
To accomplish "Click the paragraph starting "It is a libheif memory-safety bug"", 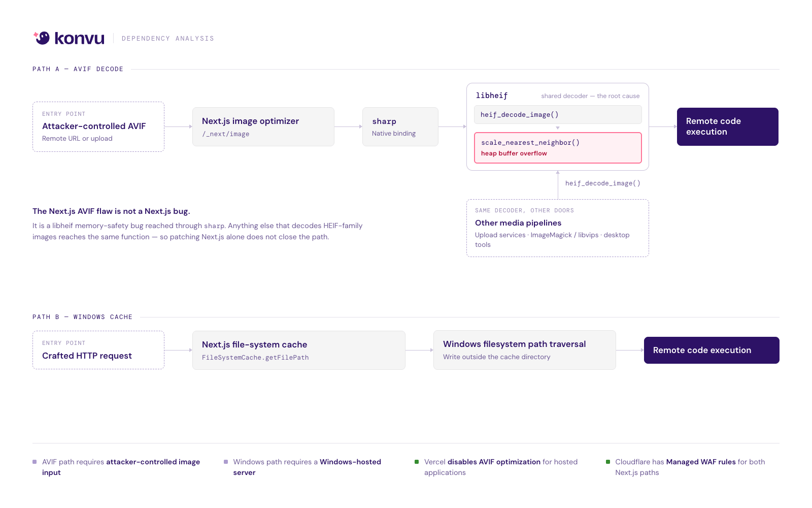I will tap(197, 231).
